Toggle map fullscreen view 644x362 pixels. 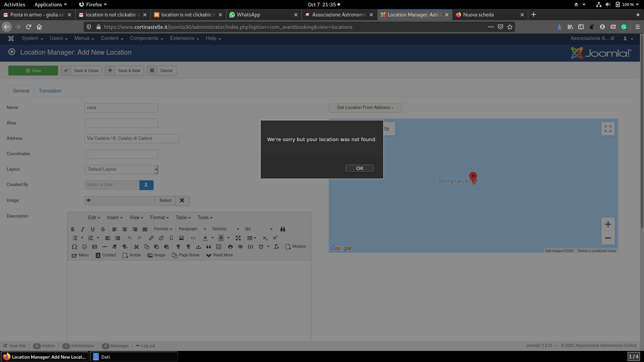(x=608, y=129)
